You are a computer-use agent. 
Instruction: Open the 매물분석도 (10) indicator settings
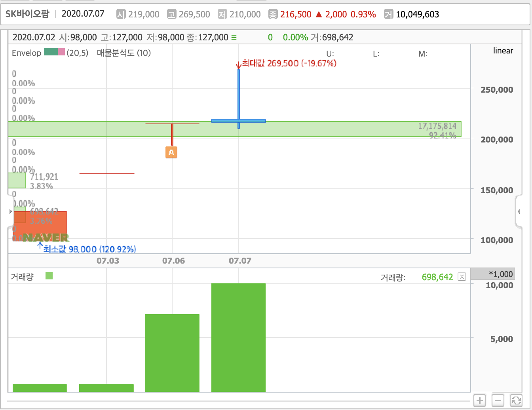(x=124, y=53)
